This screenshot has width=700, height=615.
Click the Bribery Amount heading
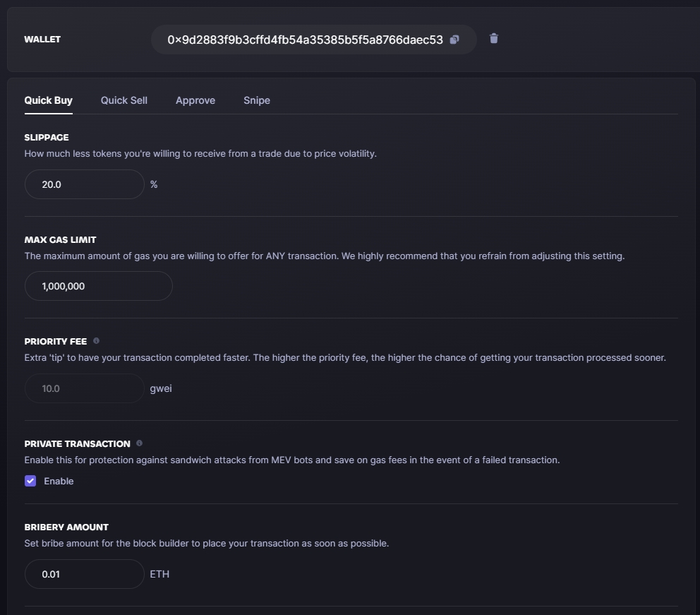tap(66, 527)
